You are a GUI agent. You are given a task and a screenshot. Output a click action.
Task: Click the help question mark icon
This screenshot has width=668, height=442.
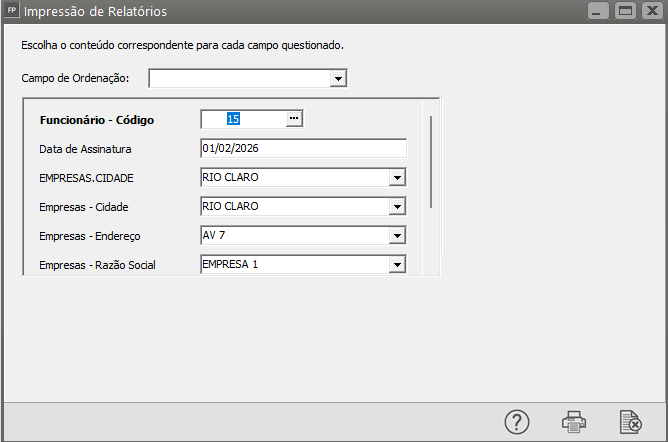[x=516, y=421]
